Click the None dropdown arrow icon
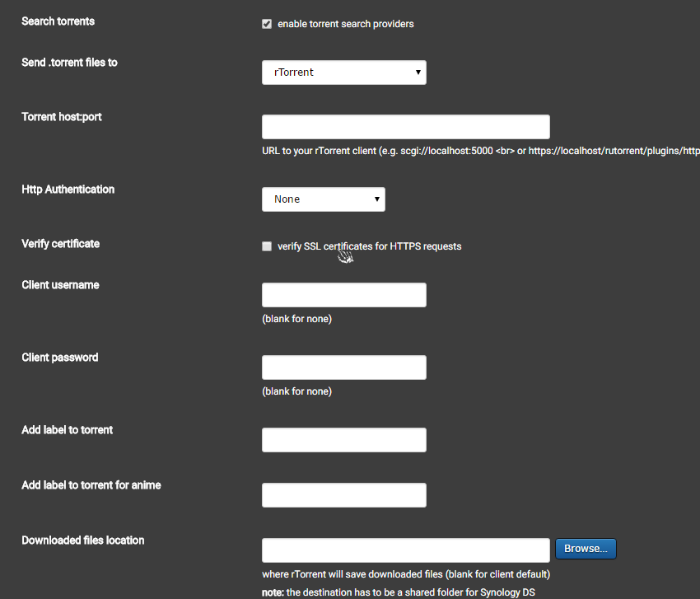Screen dimensions: 700x599 coord(377,199)
